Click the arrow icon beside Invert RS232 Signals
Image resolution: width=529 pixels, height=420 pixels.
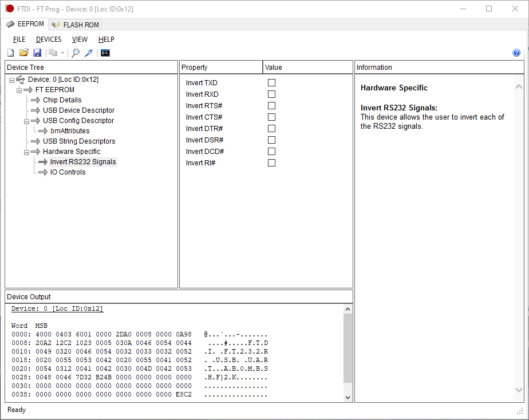[x=43, y=162]
